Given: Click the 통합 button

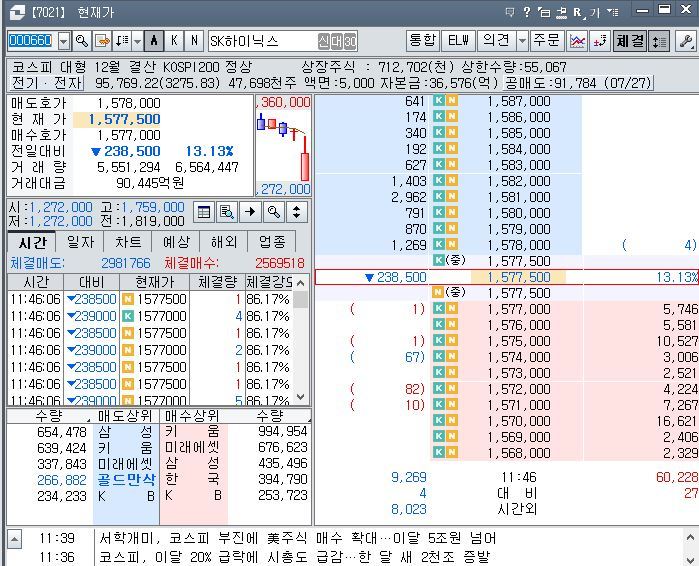Looking at the screenshot, I should coord(423,41).
